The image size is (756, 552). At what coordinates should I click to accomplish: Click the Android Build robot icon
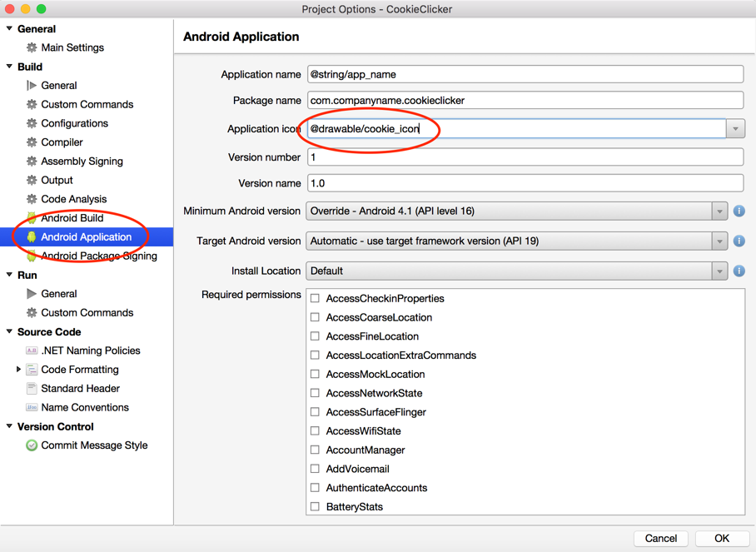pyautogui.click(x=32, y=218)
